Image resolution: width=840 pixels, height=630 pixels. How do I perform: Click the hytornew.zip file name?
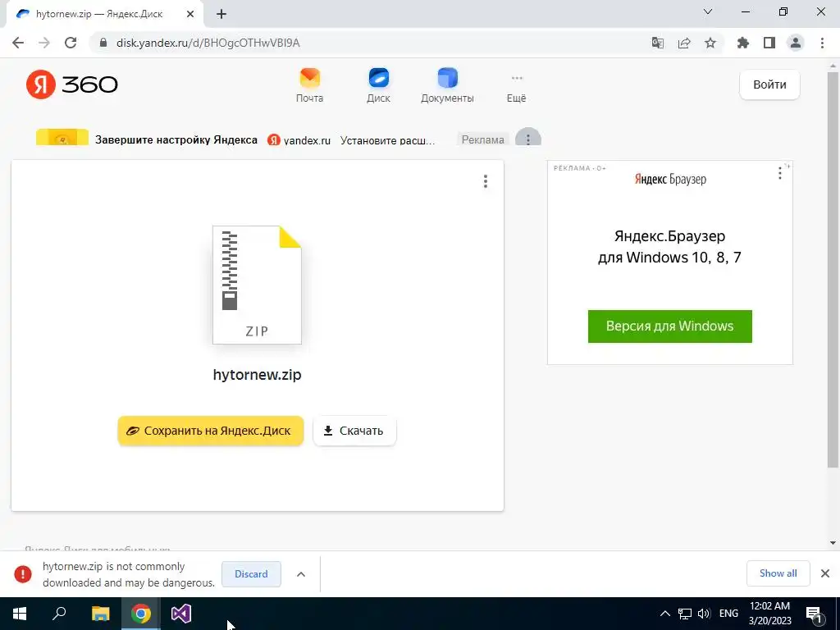(x=257, y=374)
